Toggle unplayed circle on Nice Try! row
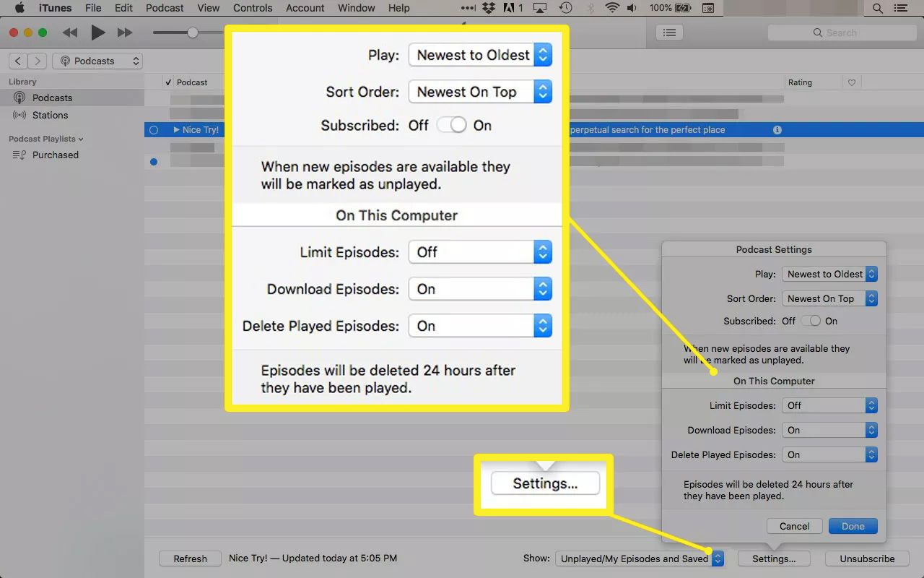This screenshot has height=578, width=924. [x=154, y=130]
